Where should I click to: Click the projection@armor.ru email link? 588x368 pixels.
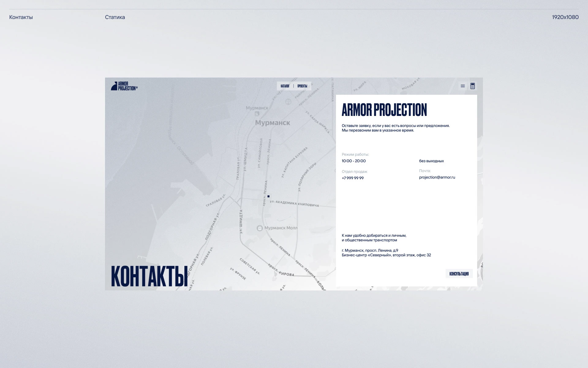point(437,177)
